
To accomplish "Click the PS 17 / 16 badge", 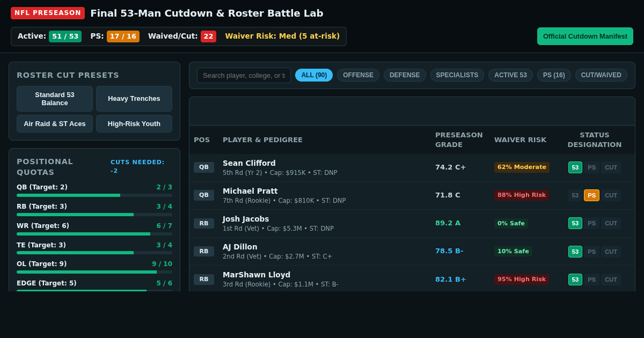I will tap(123, 36).
